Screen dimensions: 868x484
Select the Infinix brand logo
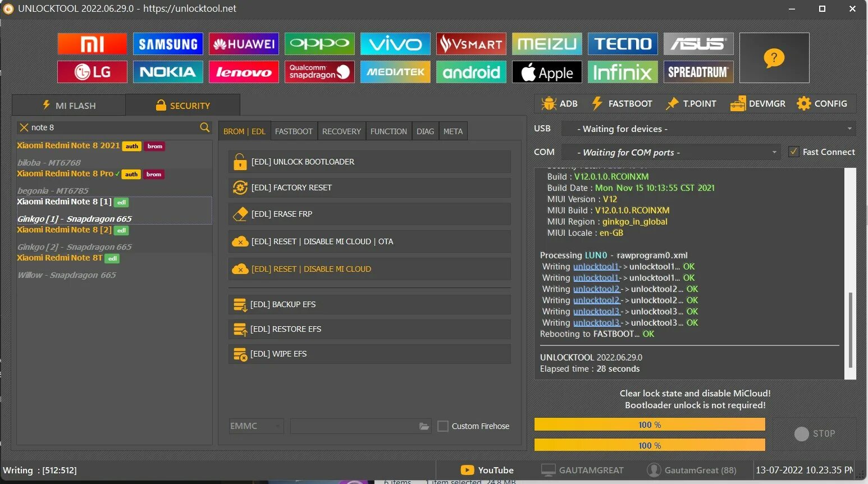[x=623, y=72]
